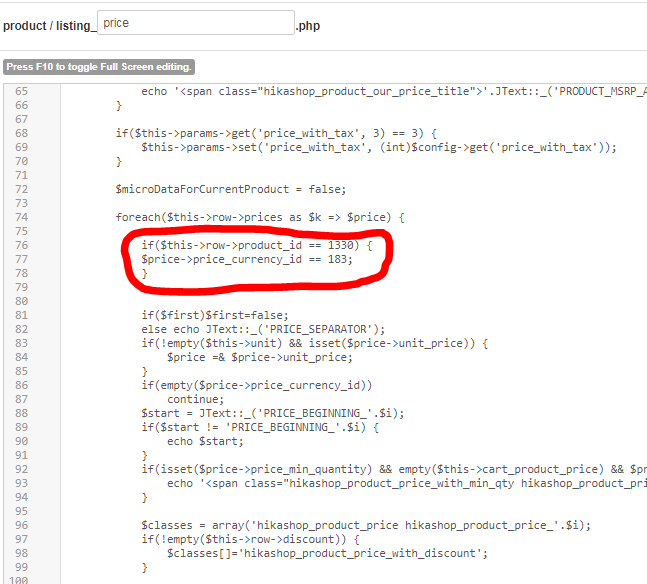
Task: Click the '$this->params->set('price_with_tax'' line
Action: (379, 147)
